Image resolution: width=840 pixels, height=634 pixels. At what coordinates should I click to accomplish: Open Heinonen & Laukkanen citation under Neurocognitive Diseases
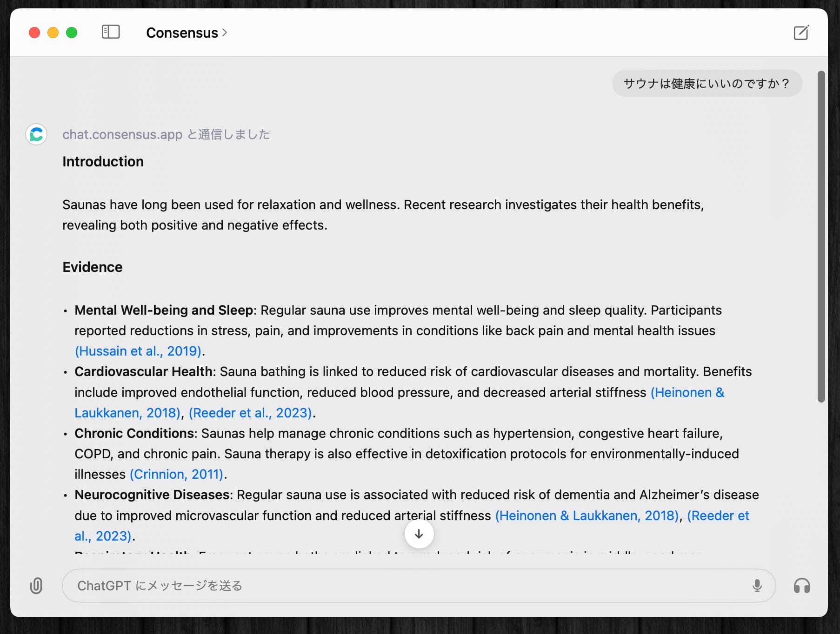pyautogui.click(x=587, y=515)
